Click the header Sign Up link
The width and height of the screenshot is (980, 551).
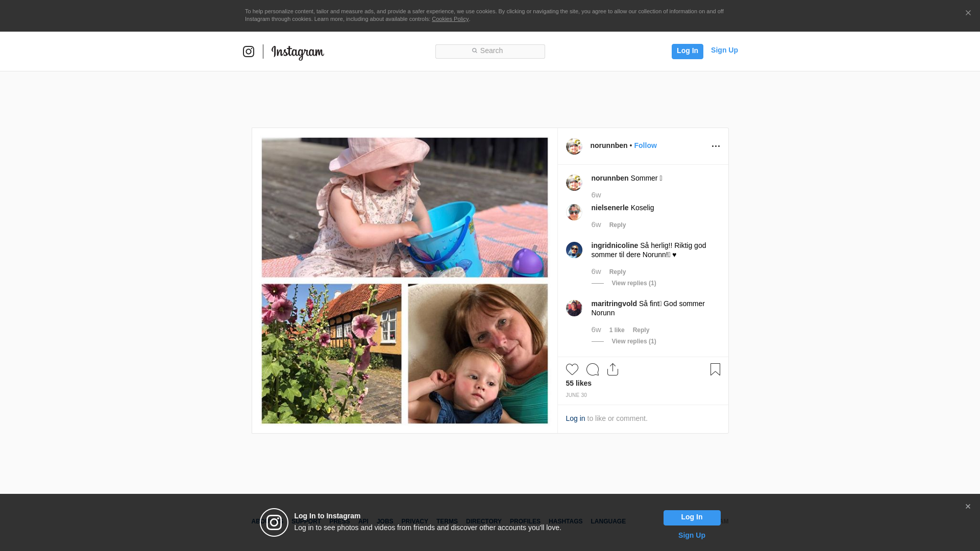pyautogui.click(x=724, y=50)
